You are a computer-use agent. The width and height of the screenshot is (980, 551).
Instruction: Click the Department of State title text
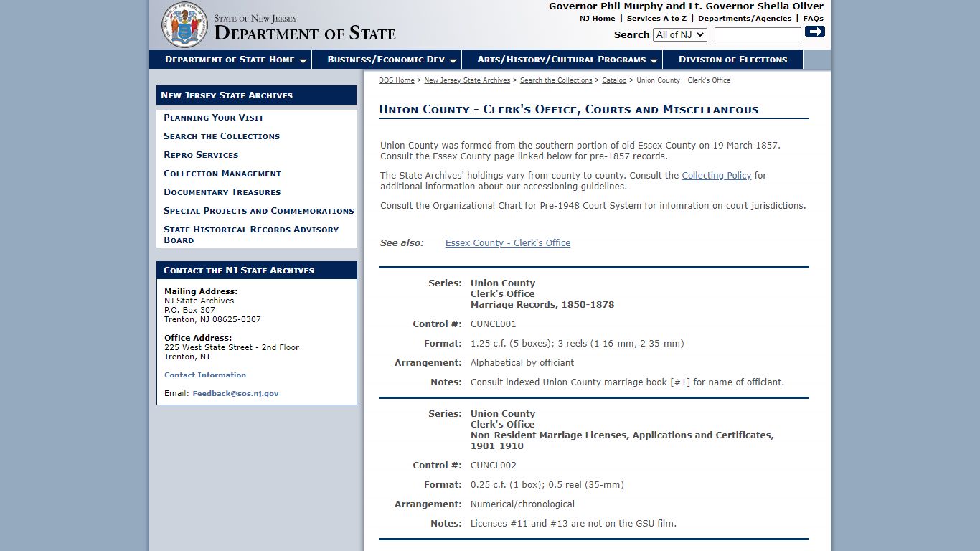coord(305,33)
